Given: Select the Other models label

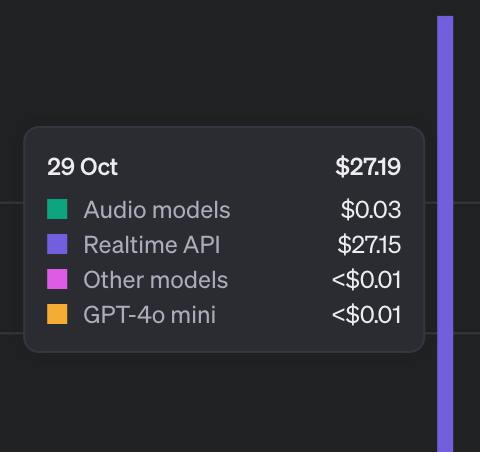Looking at the screenshot, I should click(x=156, y=280).
